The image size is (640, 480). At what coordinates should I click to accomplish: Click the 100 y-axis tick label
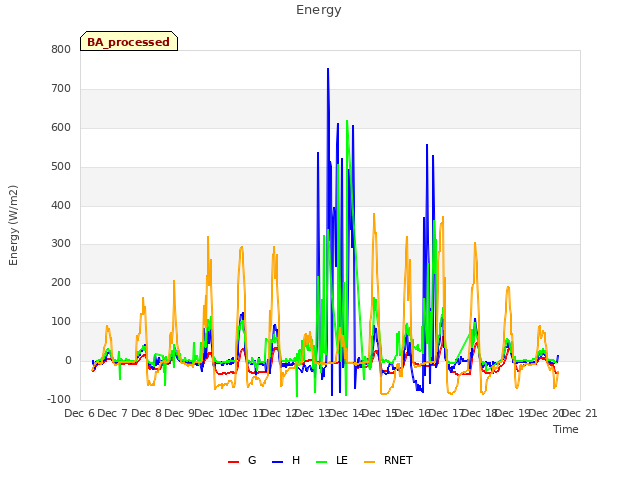pos(61,322)
